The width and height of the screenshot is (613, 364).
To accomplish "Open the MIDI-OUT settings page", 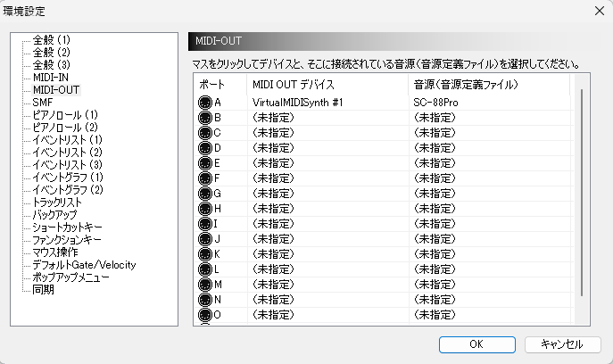I will coord(56,90).
